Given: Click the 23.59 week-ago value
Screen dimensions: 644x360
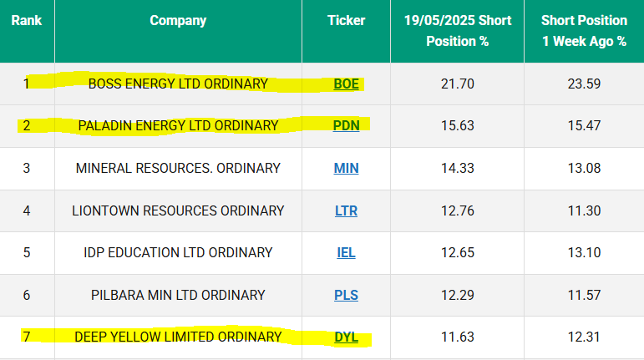Looking at the screenshot, I should tap(584, 84).
